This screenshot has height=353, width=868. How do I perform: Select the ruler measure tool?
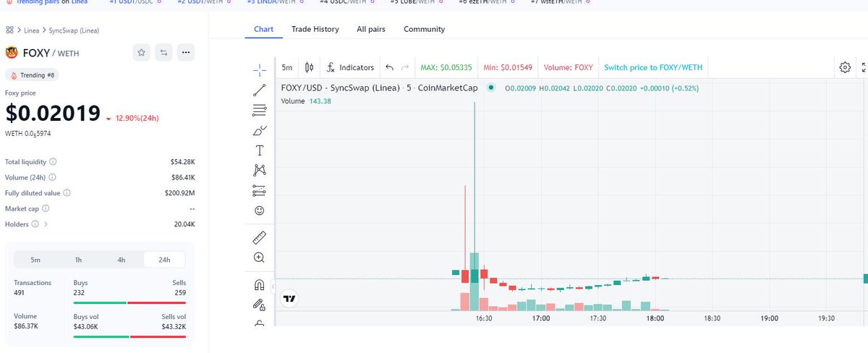click(259, 237)
